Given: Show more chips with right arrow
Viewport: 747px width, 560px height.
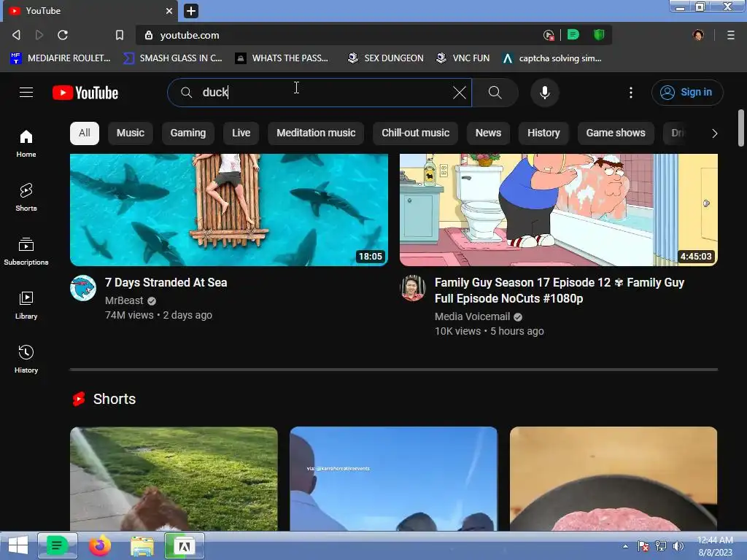Looking at the screenshot, I should pyautogui.click(x=714, y=133).
